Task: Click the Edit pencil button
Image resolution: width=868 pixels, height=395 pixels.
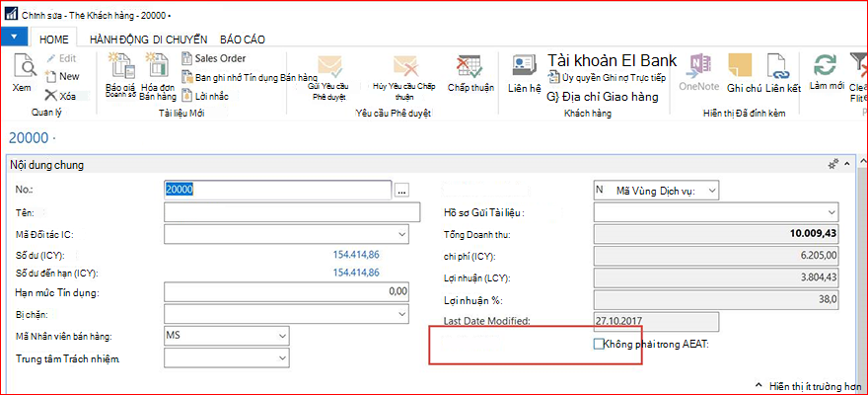Action: [61, 58]
